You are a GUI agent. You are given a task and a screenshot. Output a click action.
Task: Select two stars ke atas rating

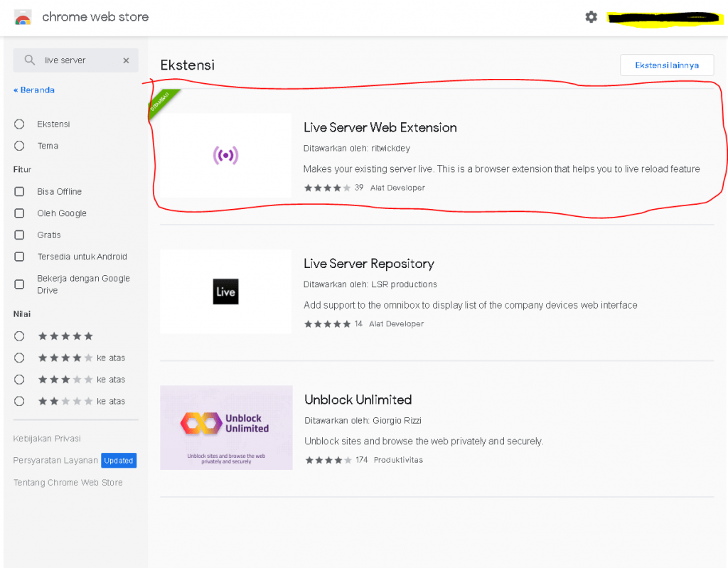(19, 401)
